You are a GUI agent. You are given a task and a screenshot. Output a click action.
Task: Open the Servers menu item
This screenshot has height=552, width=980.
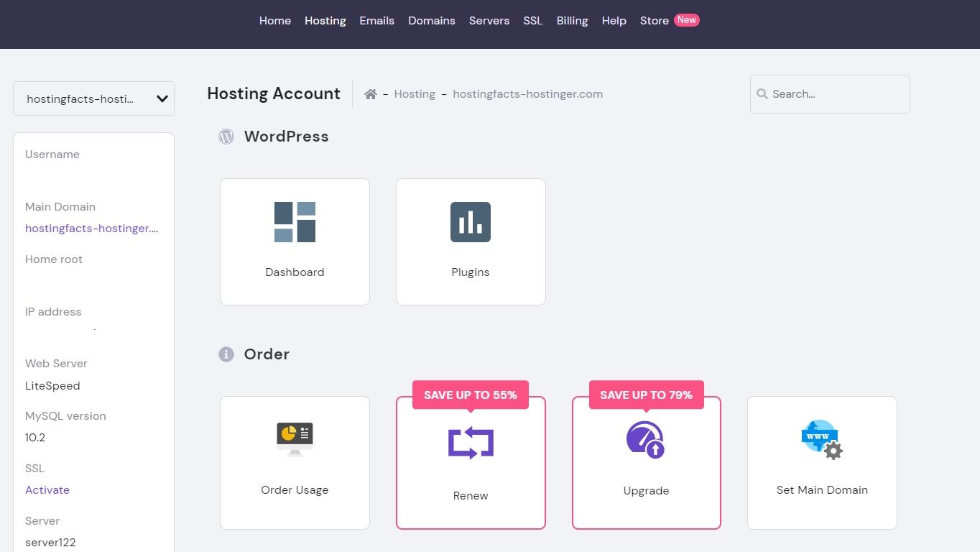(489, 21)
